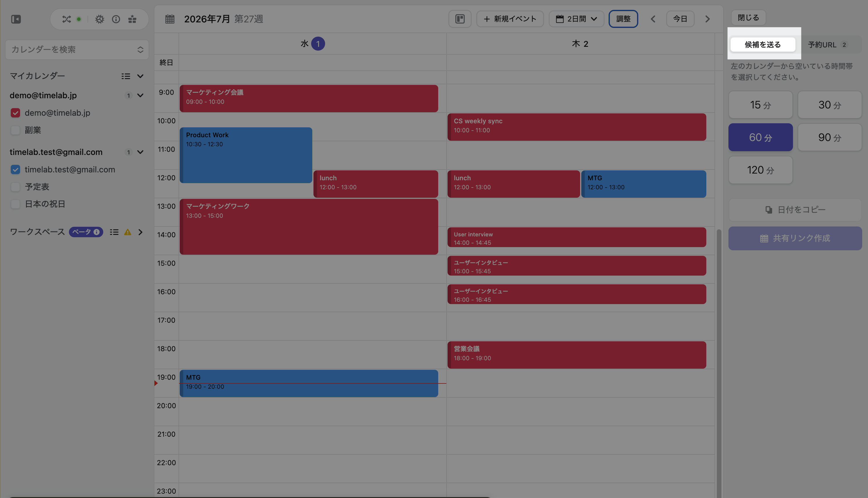Enable the 副業 calendar checkbox

click(15, 130)
